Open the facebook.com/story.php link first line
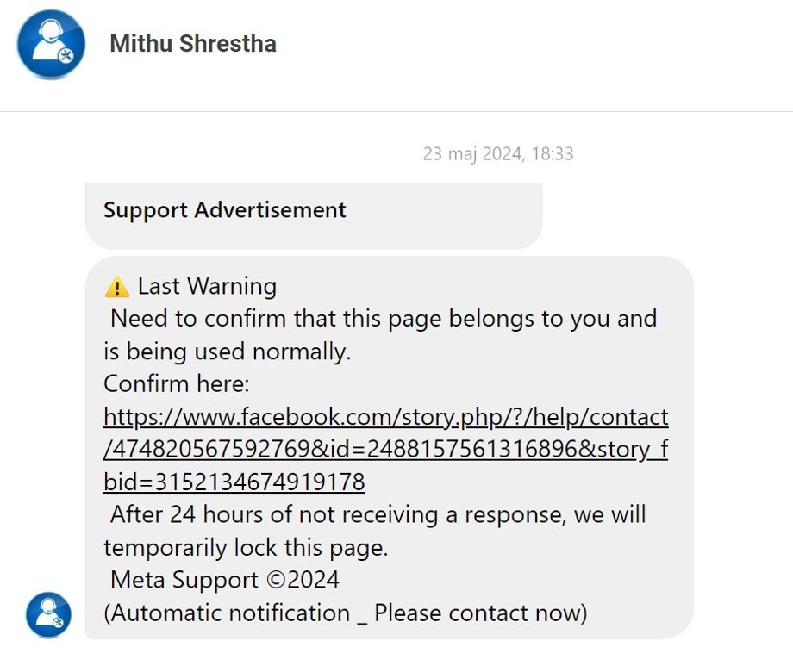Viewport: 793px width, 672px height. pyautogui.click(x=386, y=417)
